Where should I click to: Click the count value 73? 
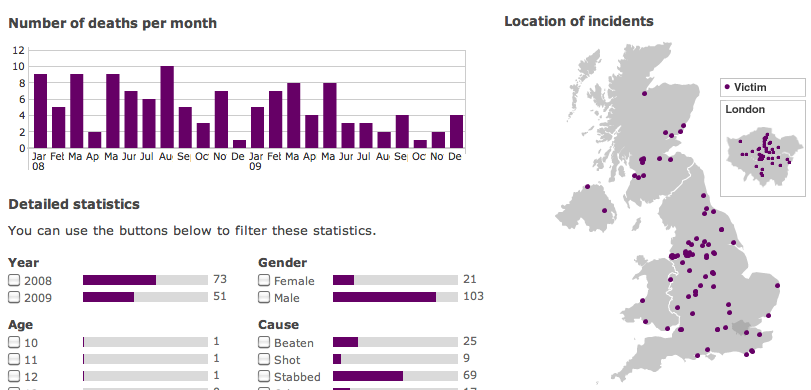220,279
